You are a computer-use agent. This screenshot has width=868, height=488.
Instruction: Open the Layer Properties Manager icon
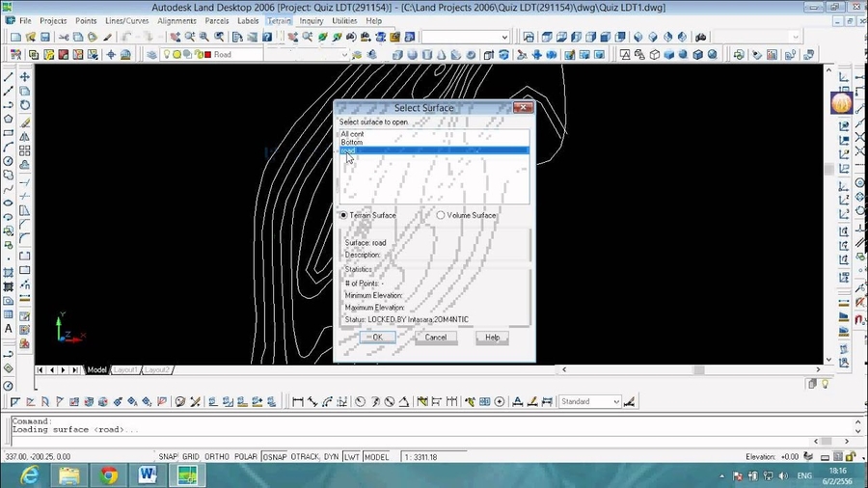click(151, 55)
